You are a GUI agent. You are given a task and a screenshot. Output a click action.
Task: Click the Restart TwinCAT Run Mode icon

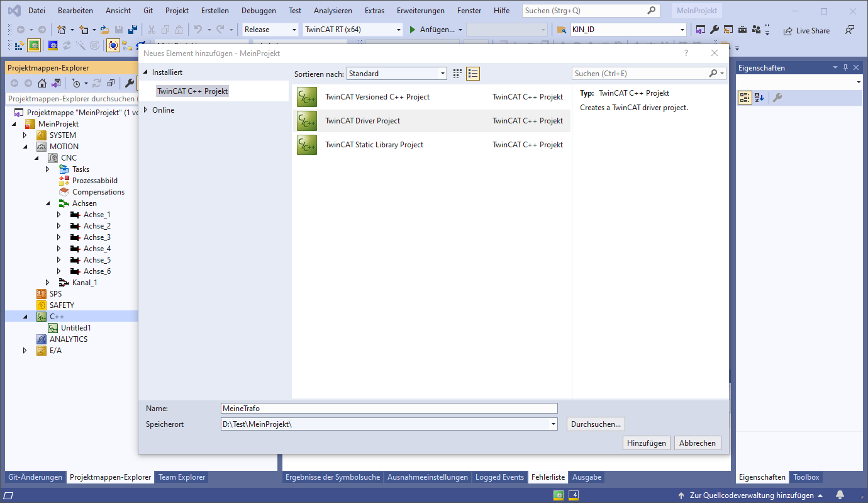[34, 45]
